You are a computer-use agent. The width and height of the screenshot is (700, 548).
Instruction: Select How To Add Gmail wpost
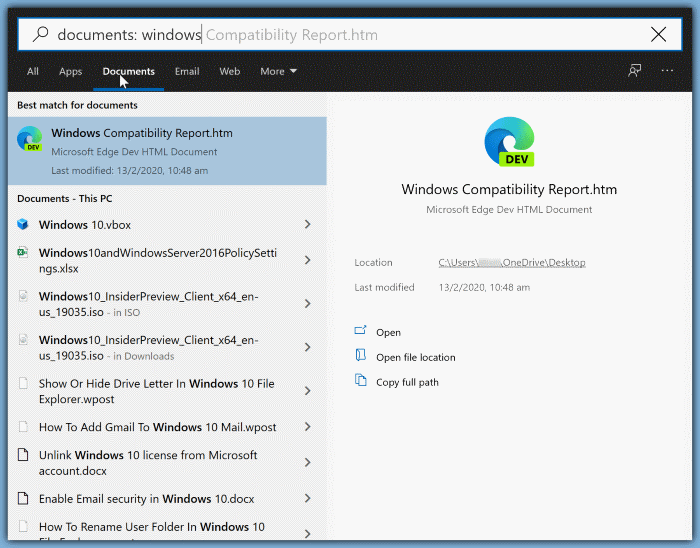coord(167,427)
